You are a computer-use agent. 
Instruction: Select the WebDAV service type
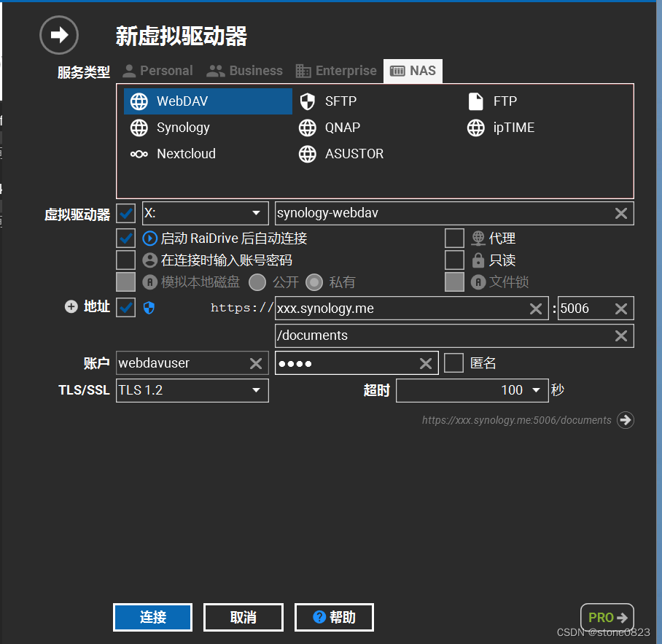click(208, 101)
